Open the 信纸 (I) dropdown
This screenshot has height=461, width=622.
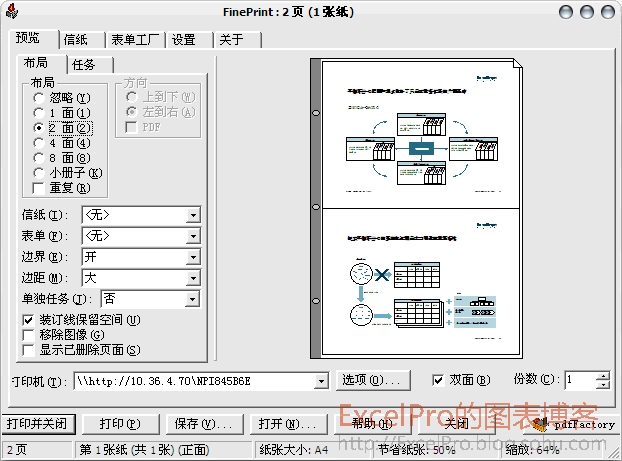(x=193, y=215)
